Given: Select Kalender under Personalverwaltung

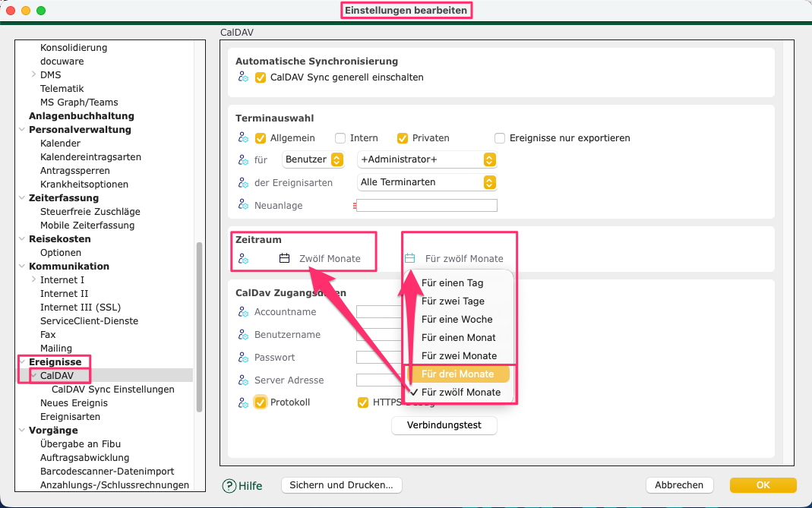Looking at the screenshot, I should (x=61, y=143).
